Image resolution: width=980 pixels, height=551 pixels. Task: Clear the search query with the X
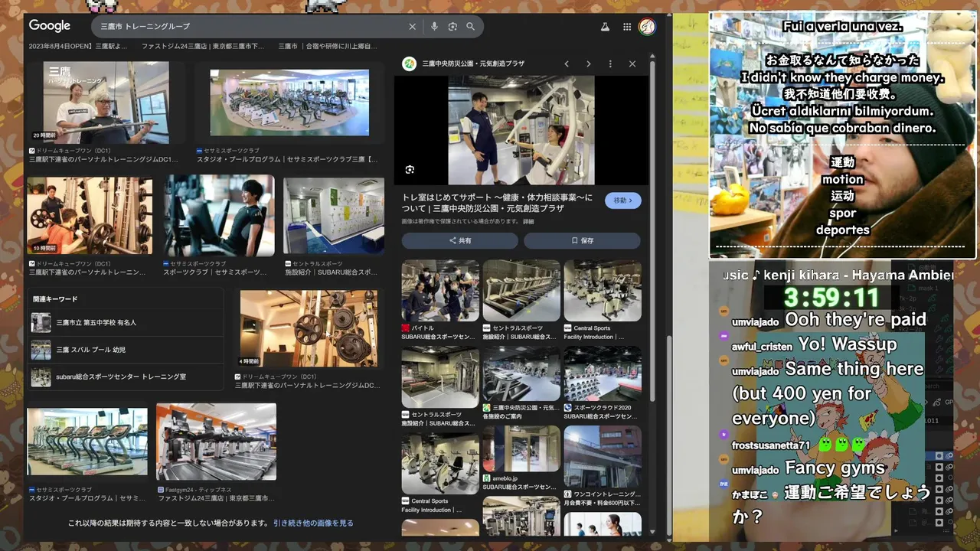click(x=412, y=27)
